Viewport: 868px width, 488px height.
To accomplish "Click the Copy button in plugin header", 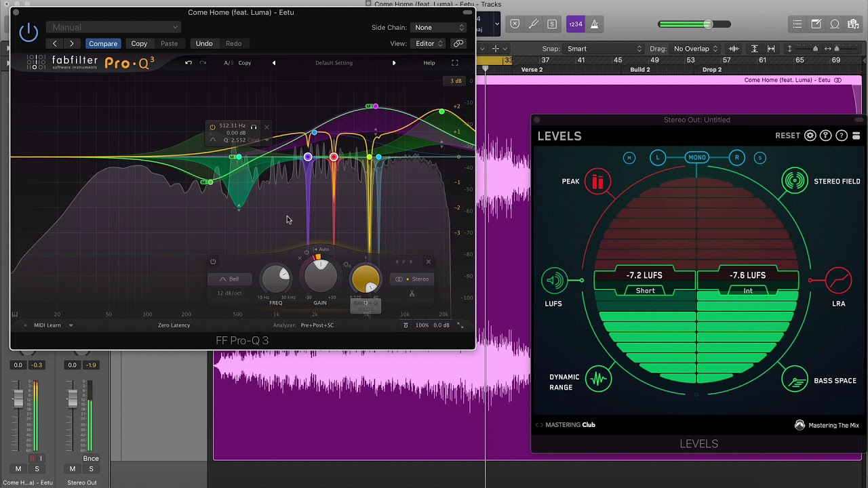I will [x=139, y=43].
